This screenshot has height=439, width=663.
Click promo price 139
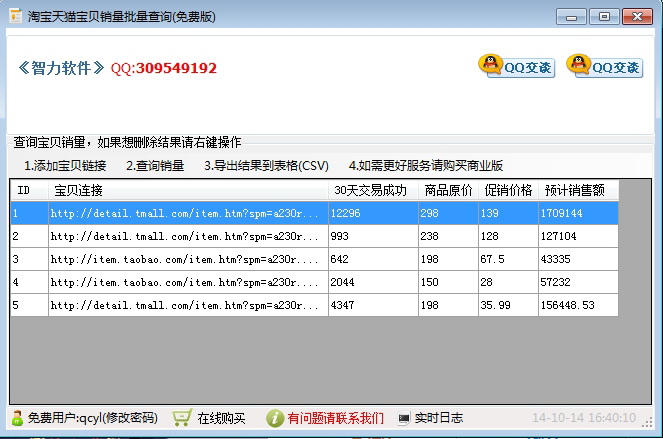489,213
